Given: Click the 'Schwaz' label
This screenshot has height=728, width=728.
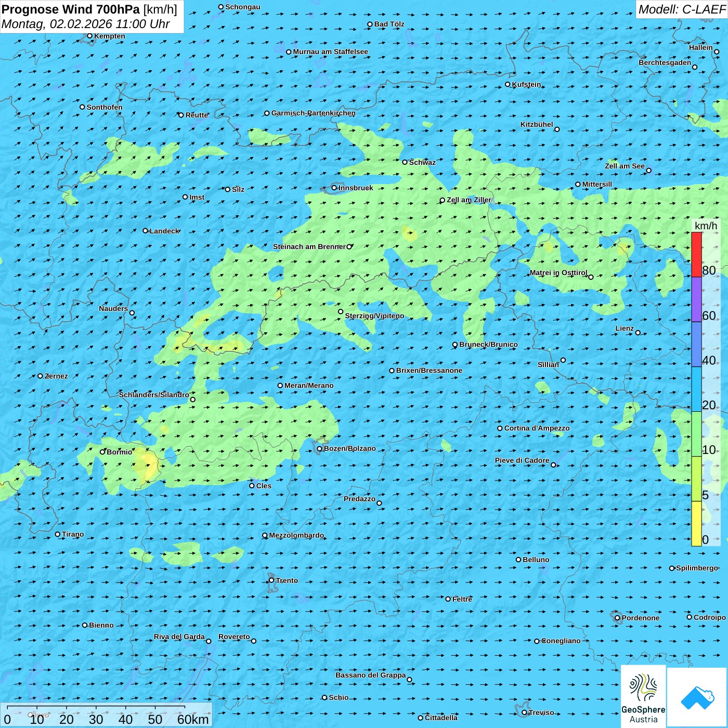Looking at the screenshot, I should tap(422, 162).
